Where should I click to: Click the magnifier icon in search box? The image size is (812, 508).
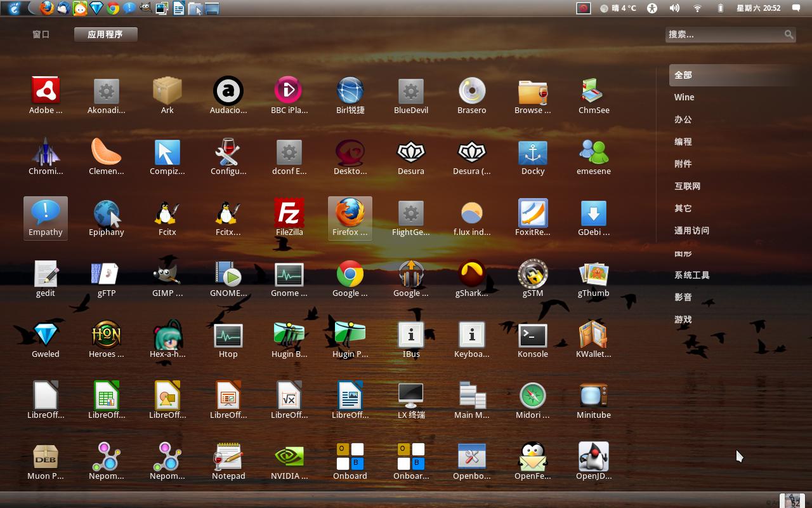789,34
